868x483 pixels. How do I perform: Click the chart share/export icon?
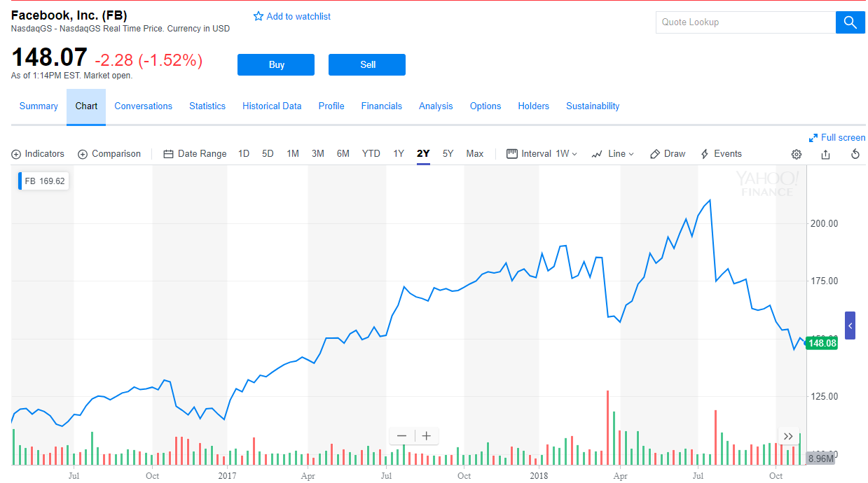point(825,154)
